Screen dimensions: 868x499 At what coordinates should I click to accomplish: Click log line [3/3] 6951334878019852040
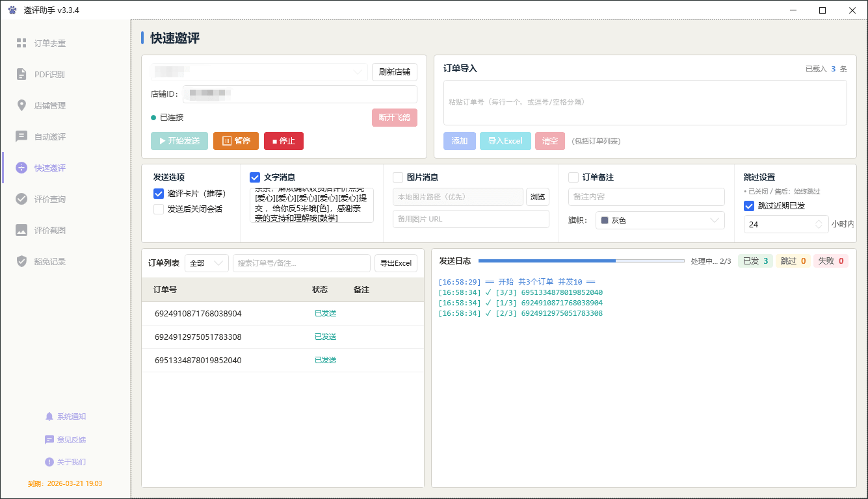[x=521, y=292]
